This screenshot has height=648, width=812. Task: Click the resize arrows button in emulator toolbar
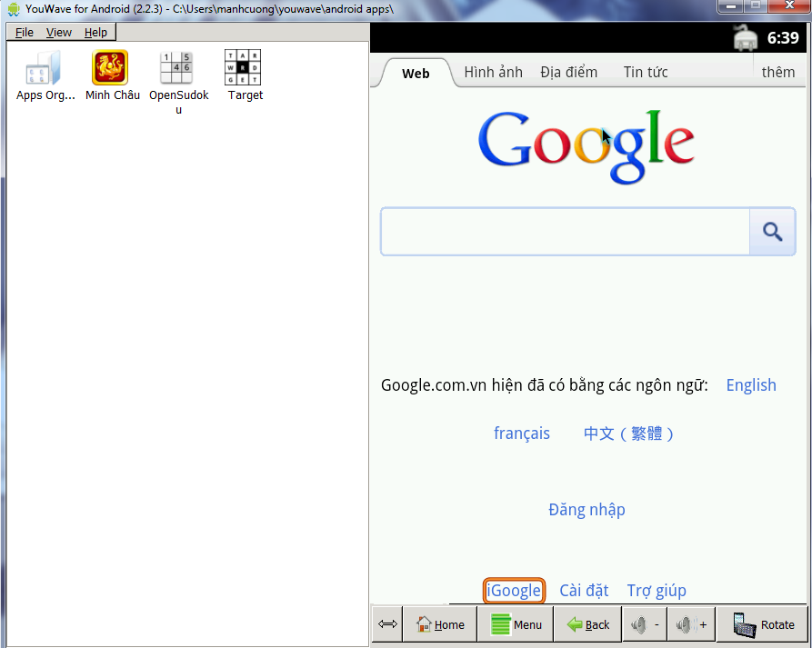tap(387, 624)
